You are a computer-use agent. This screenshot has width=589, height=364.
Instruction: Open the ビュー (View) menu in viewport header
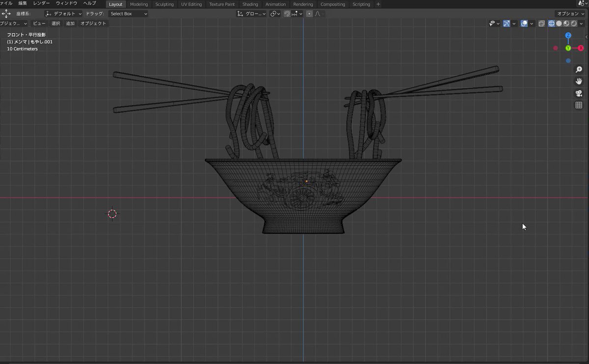(x=39, y=23)
